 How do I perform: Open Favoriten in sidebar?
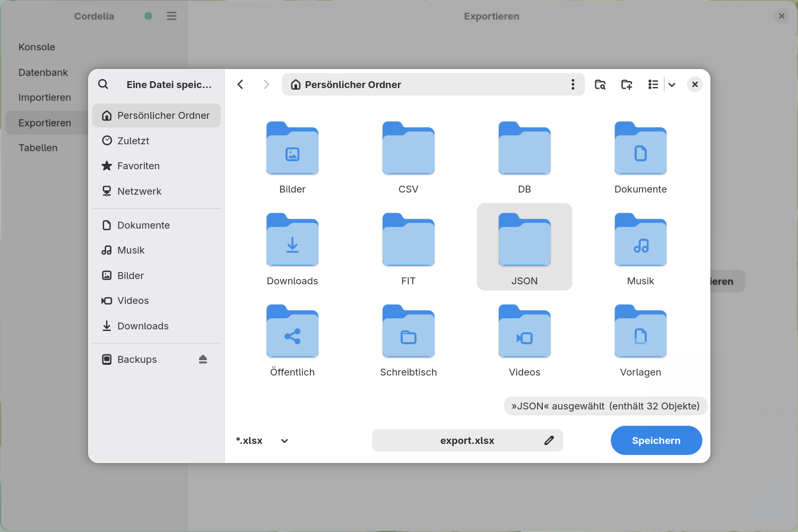point(157,166)
